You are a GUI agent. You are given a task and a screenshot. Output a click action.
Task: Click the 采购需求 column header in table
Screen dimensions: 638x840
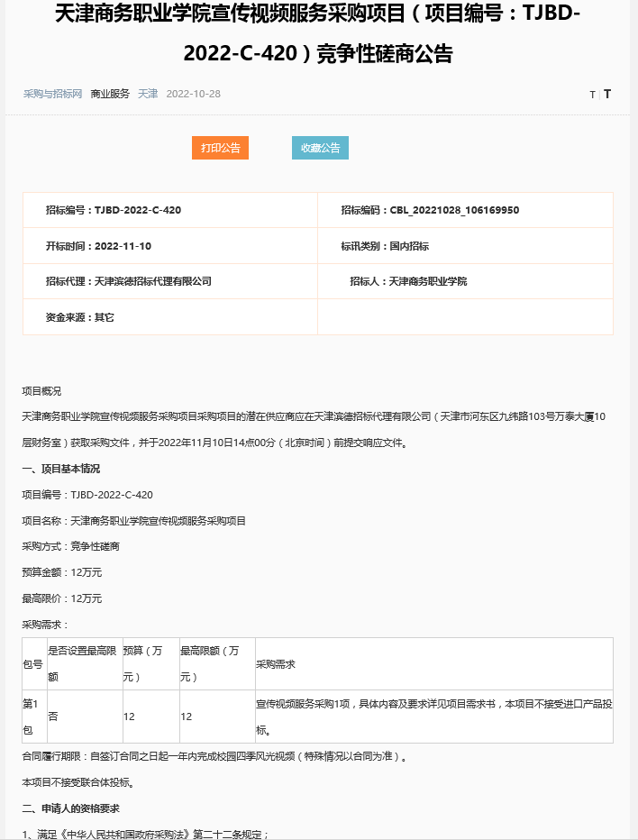[276, 664]
